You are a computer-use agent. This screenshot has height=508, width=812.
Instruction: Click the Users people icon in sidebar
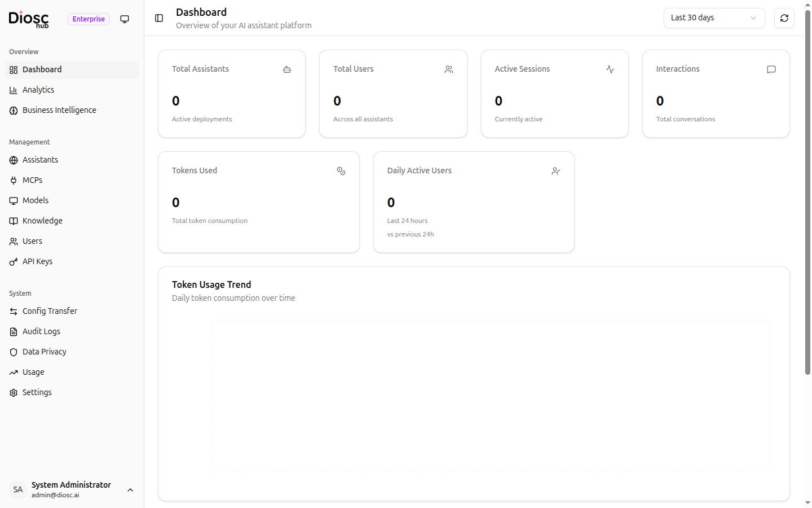pos(14,242)
